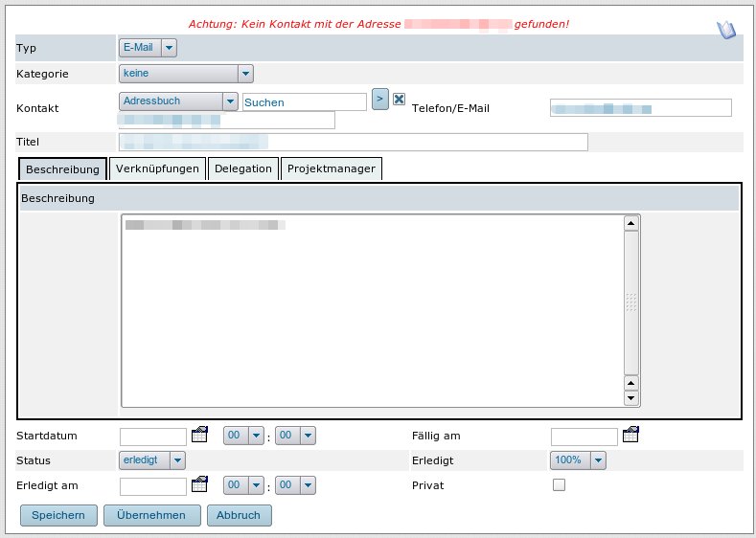Image resolution: width=756 pixels, height=538 pixels.
Task: Expand the Typ E-Mail dropdown
Action: click(x=149, y=47)
